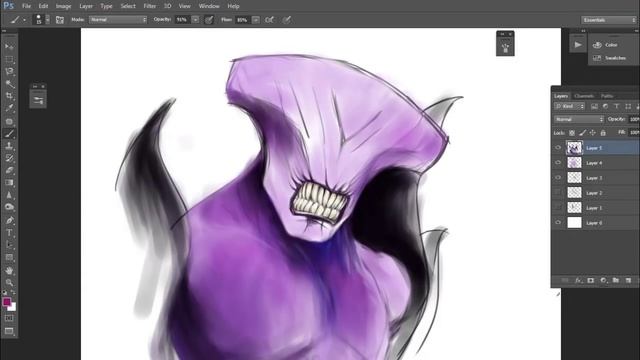
Task: Add a layer mask
Action: 591,280
